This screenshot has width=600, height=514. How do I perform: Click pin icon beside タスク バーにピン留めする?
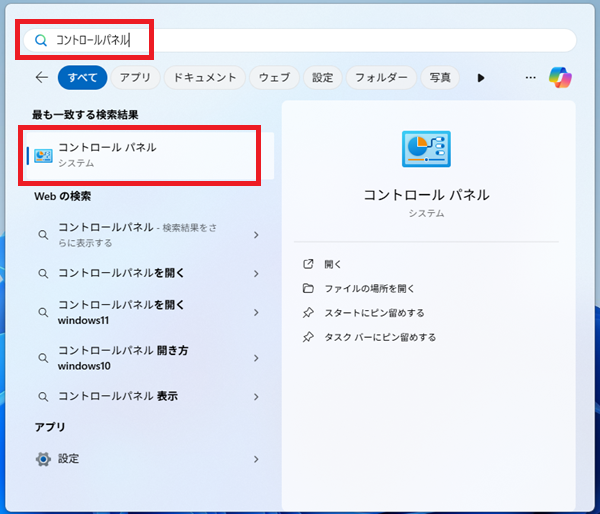coord(308,337)
